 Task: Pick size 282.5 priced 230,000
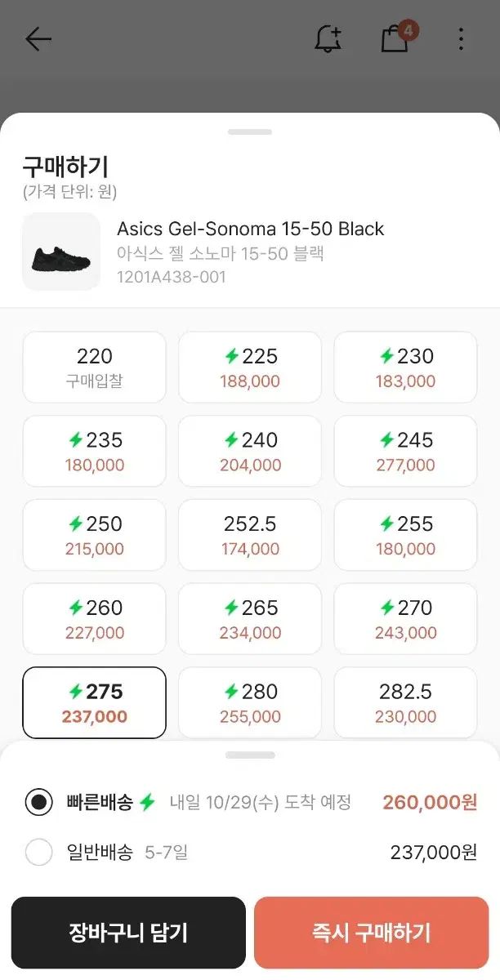(405, 703)
